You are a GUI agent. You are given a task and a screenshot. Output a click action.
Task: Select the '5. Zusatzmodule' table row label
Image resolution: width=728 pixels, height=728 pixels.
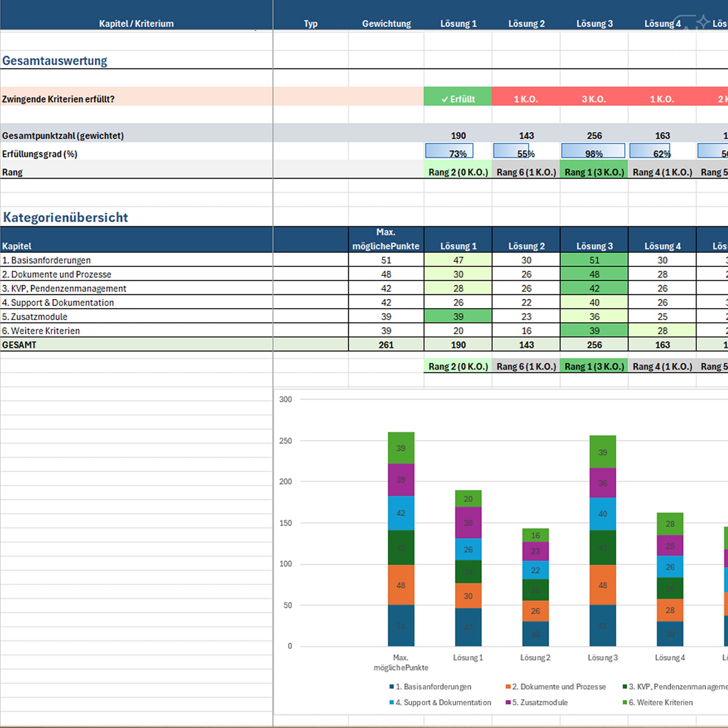tap(35, 317)
